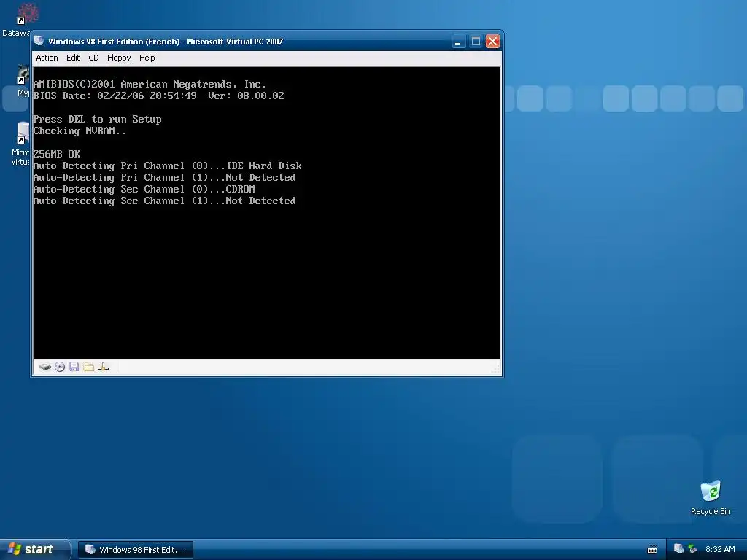Click the BIOS Date version line
Screen dimensions: 747x560
[158, 96]
